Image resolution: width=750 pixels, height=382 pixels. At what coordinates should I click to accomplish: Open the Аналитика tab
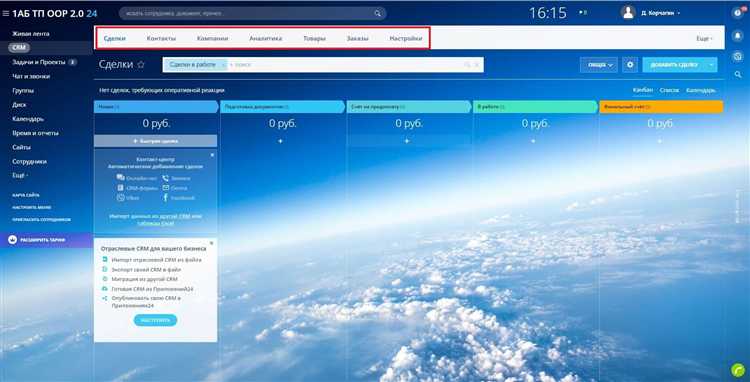point(265,38)
